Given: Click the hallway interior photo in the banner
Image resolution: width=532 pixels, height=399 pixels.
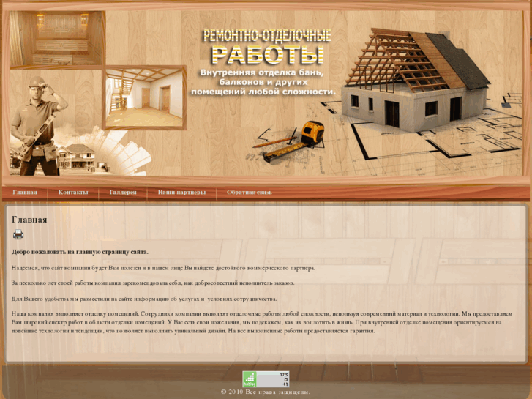Looking at the screenshot, I should tap(144, 97).
